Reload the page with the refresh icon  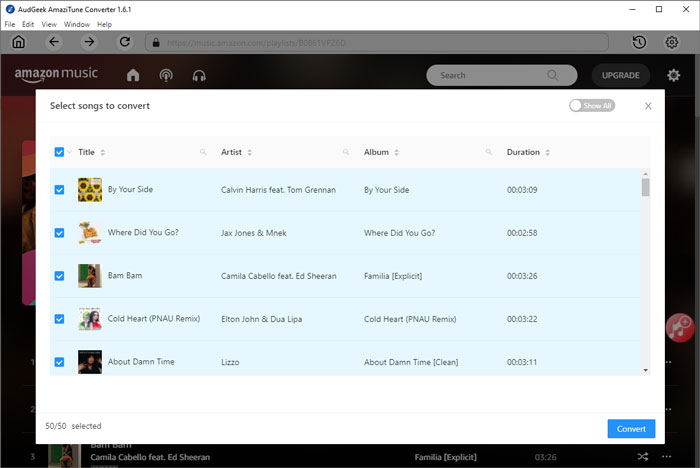pyautogui.click(x=125, y=42)
